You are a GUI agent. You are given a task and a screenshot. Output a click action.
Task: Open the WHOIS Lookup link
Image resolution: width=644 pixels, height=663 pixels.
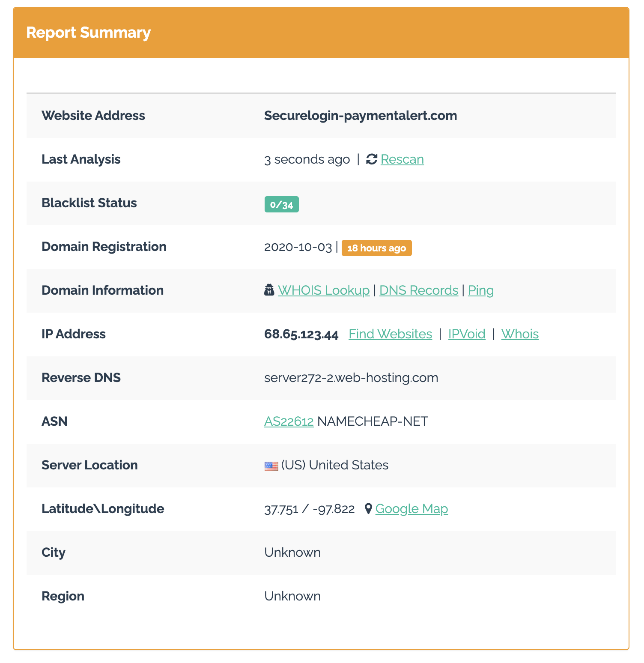324,290
